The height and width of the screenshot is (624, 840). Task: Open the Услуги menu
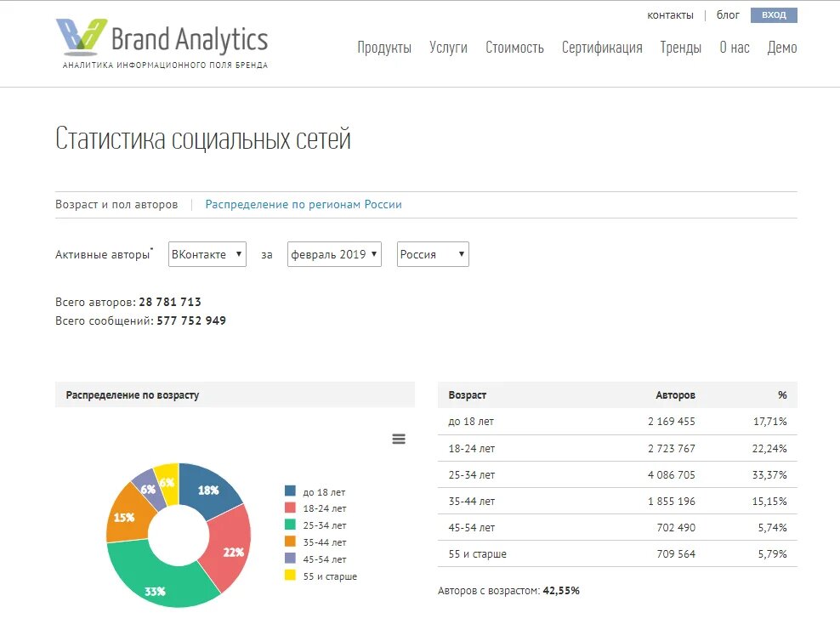click(x=448, y=48)
